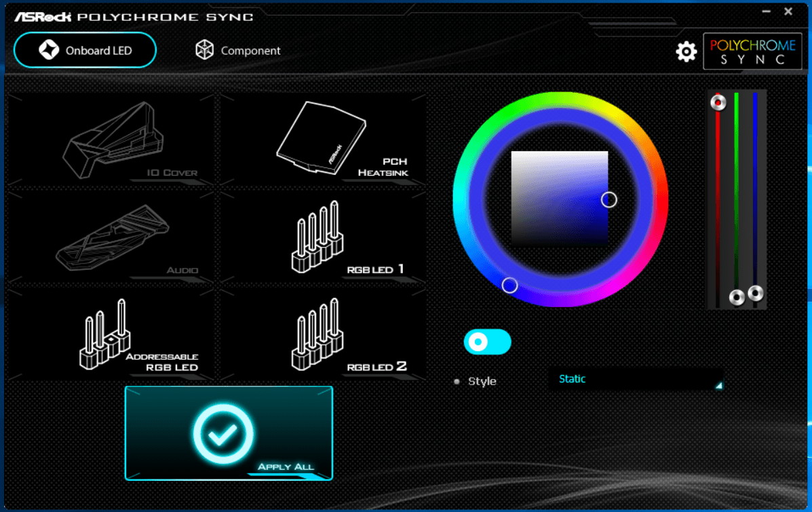Screen dimensions: 812x512
Task: Click the red channel slider handle
Action: point(718,102)
